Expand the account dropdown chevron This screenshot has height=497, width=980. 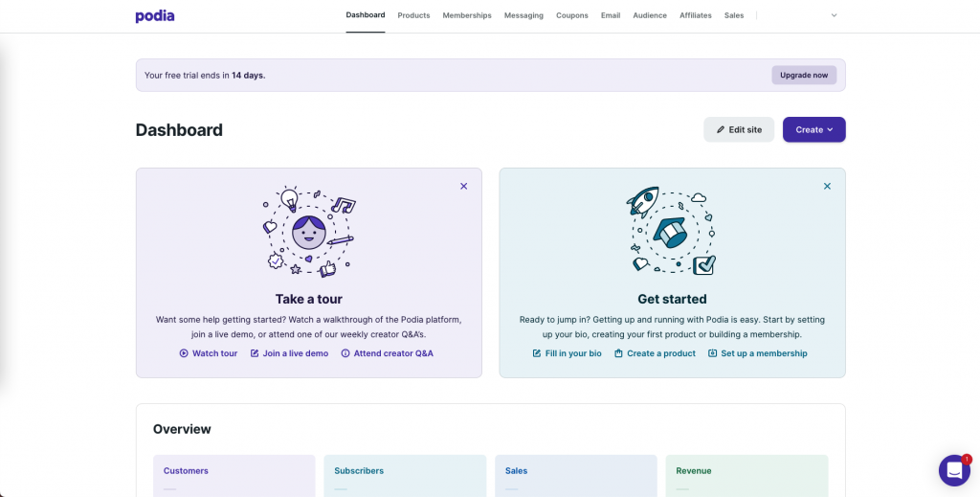point(834,15)
